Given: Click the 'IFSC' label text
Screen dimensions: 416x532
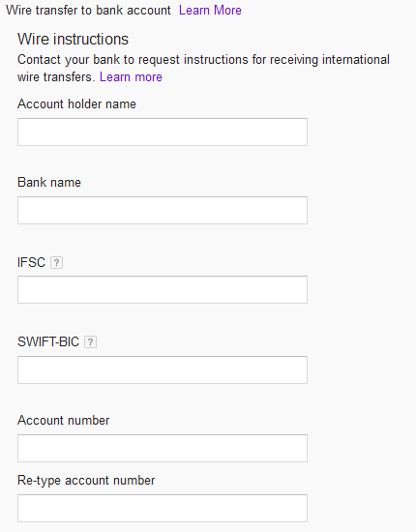Looking at the screenshot, I should click(x=31, y=262).
